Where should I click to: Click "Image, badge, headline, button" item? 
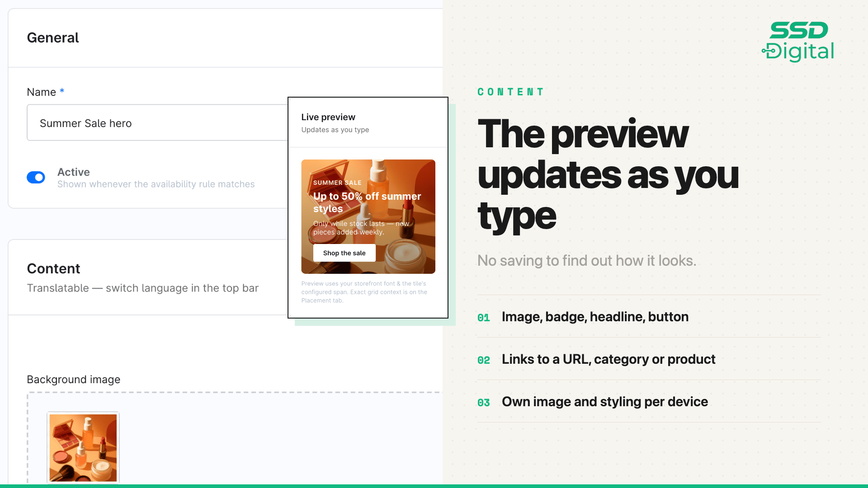point(595,317)
